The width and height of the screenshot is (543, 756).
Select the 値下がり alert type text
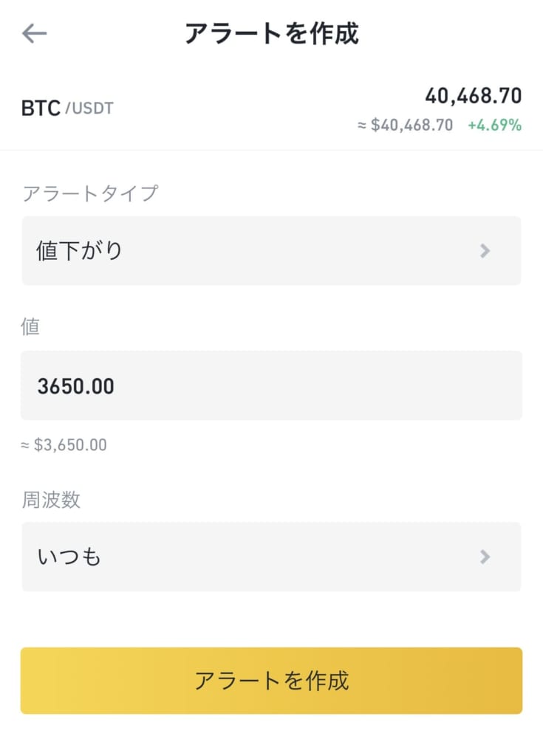(80, 251)
